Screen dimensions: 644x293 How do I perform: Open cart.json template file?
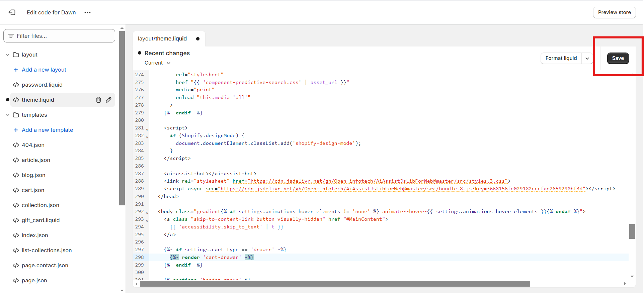pos(33,190)
